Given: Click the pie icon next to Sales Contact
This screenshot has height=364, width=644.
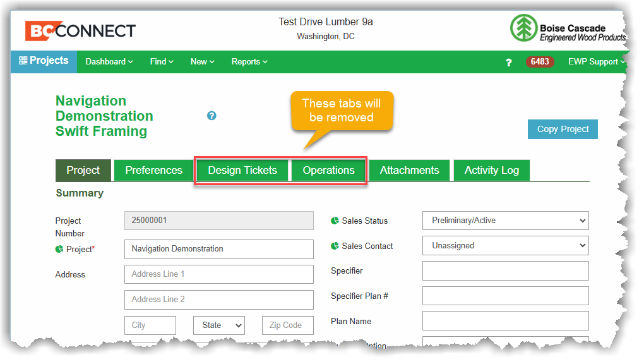Looking at the screenshot, I should [x=335, y=246].
